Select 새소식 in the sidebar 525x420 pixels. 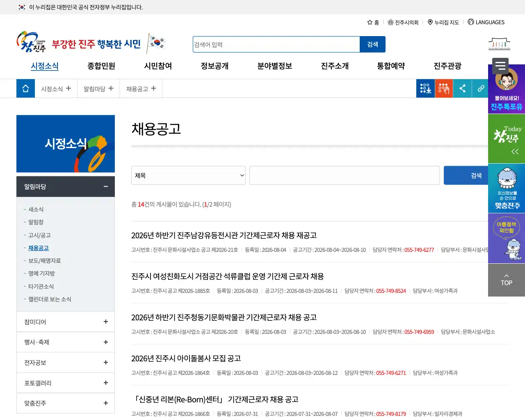tap(36, 209)
